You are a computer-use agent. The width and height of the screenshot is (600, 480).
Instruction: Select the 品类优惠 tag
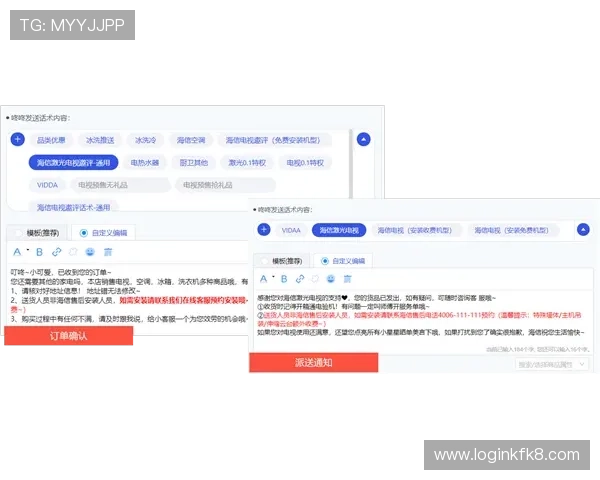pos(51,140)
